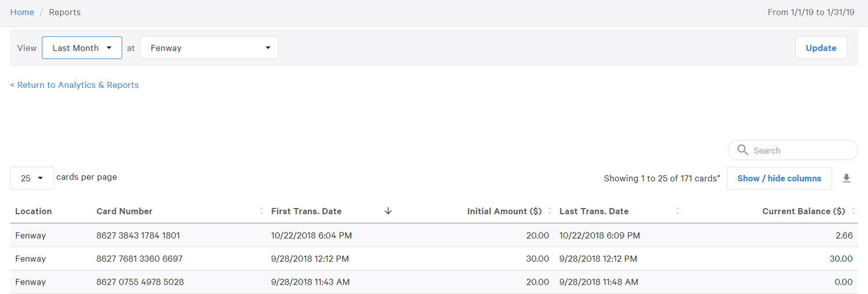The height and width of the screenshot is (294, 868).
Task: Sort by Current Balance column arrows
Action: click(854, 211)
